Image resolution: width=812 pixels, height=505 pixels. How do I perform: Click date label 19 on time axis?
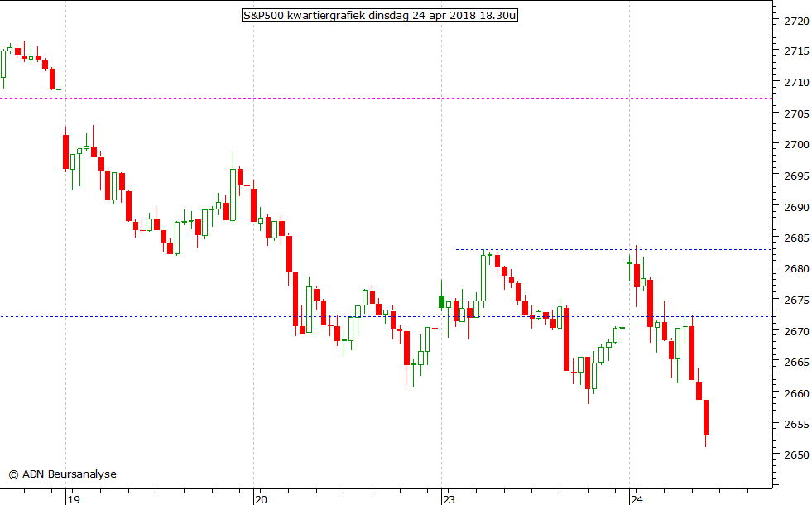(x=74, y=499)
